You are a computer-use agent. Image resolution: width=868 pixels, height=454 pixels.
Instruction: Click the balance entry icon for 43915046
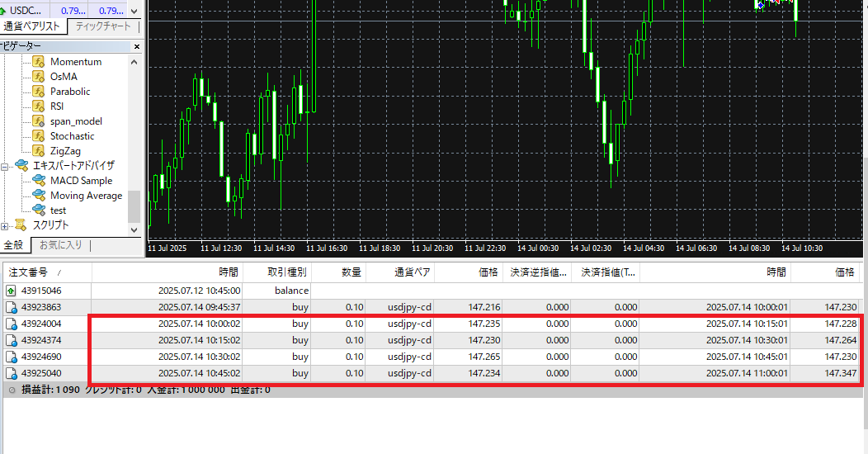tap(11, 291)
